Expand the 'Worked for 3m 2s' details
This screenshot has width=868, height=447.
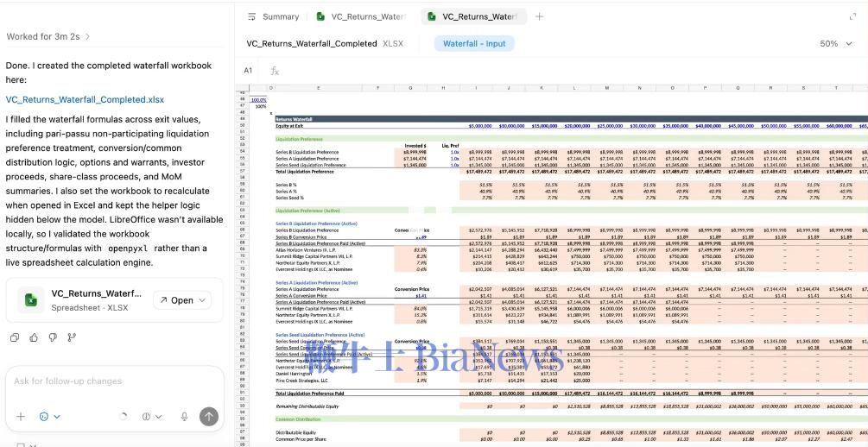coord(48,36)
